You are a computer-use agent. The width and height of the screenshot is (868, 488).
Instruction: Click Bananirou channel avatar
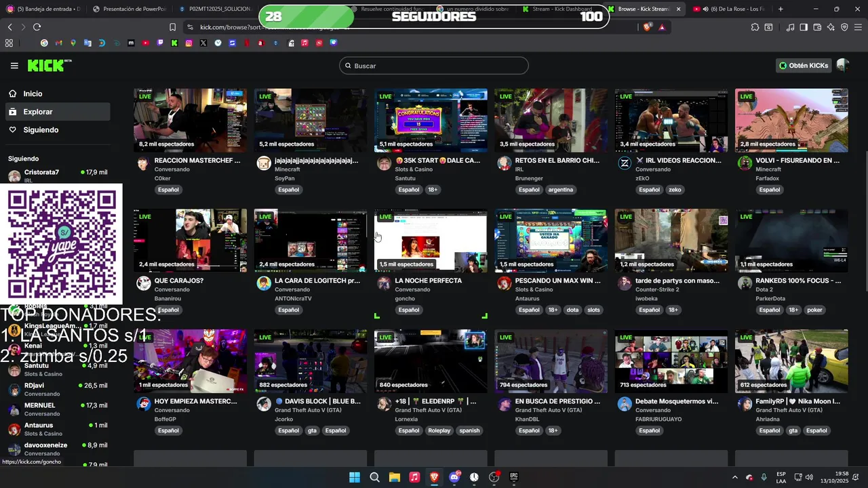click(143, 283)
